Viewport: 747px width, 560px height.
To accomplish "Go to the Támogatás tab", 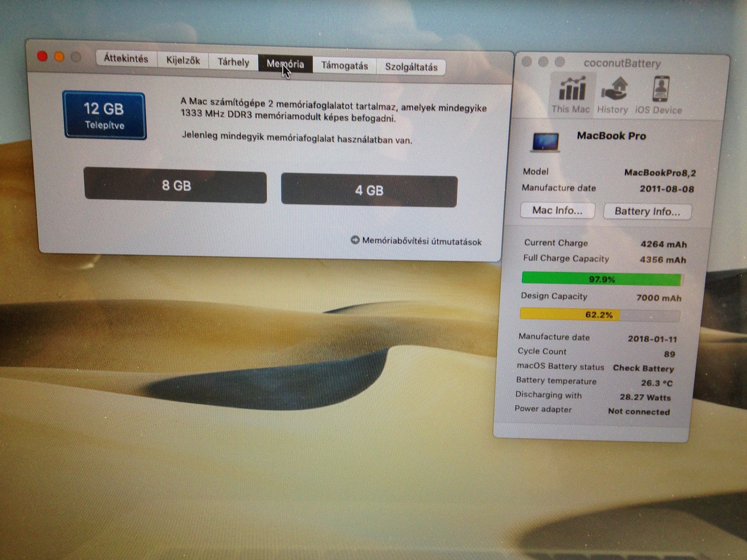I will coord(344,66).
